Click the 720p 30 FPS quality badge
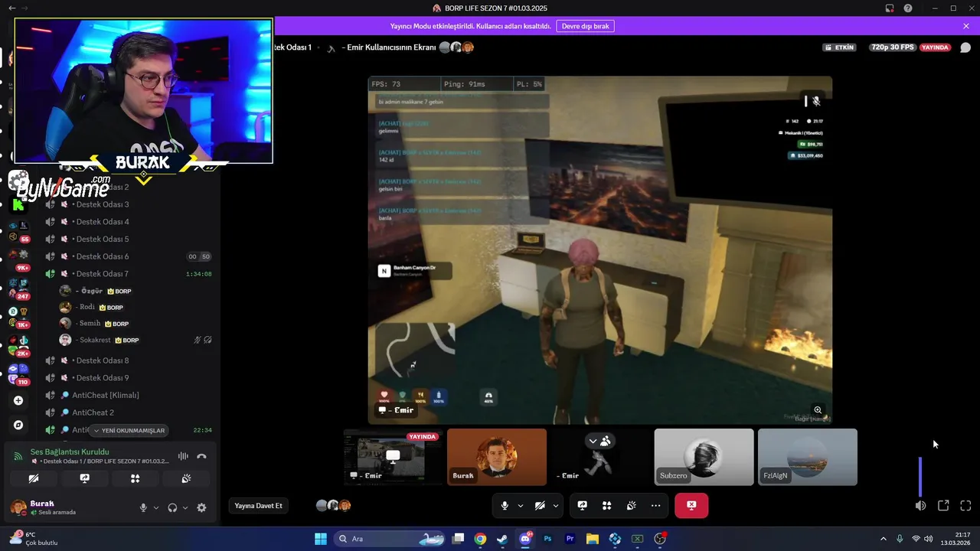The image size is (980, 551). pyautogui.click(x=892, y=47)
